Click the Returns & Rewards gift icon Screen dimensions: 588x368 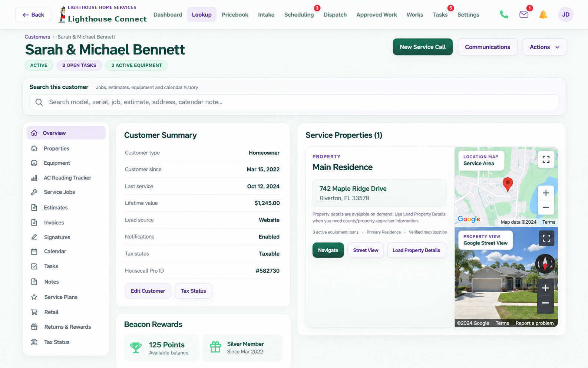pos(34,327)
